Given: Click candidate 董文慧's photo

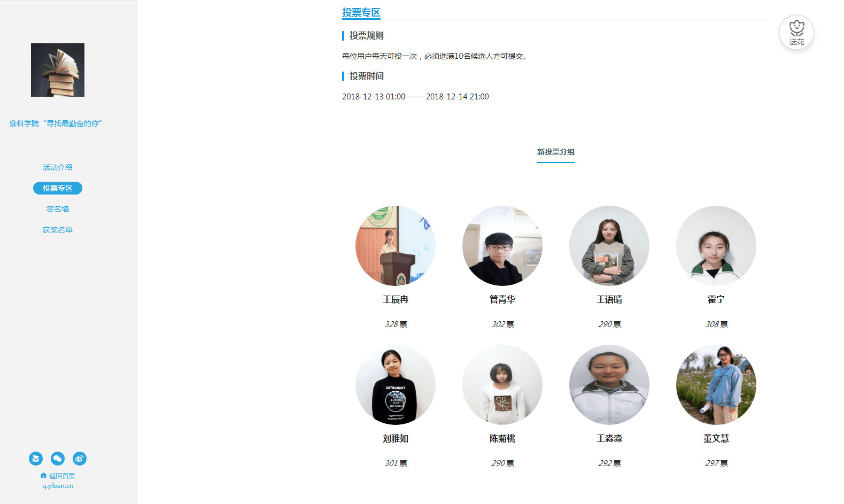Looking at the screenshot, I should click(716, 385).
